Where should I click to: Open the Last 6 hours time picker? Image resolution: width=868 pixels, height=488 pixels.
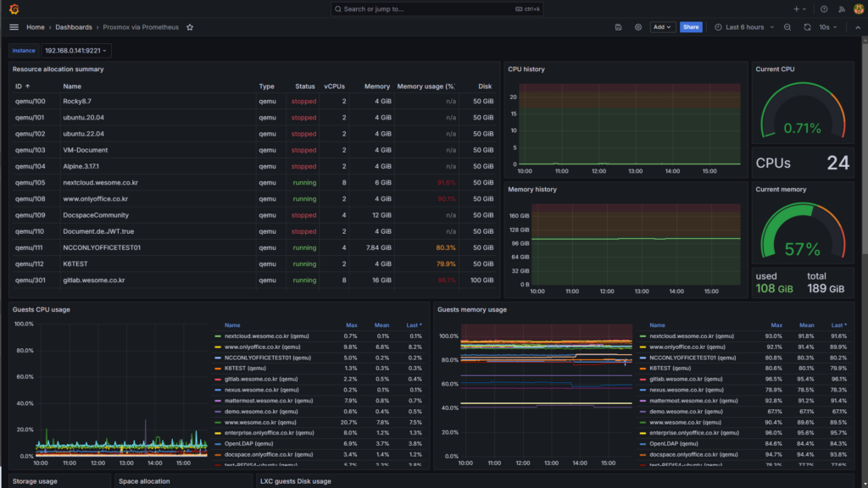coord(744,27)
